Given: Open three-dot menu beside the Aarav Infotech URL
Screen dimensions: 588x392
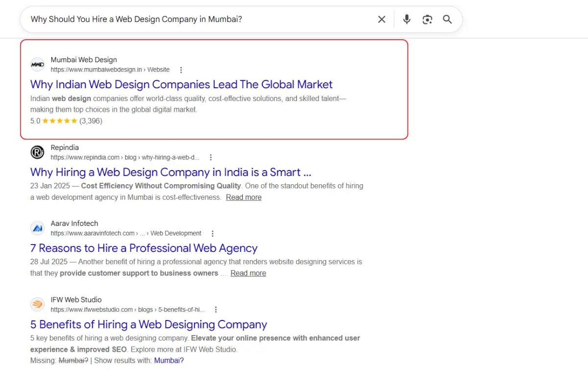Looking at the screenshot, I should 213,234.
